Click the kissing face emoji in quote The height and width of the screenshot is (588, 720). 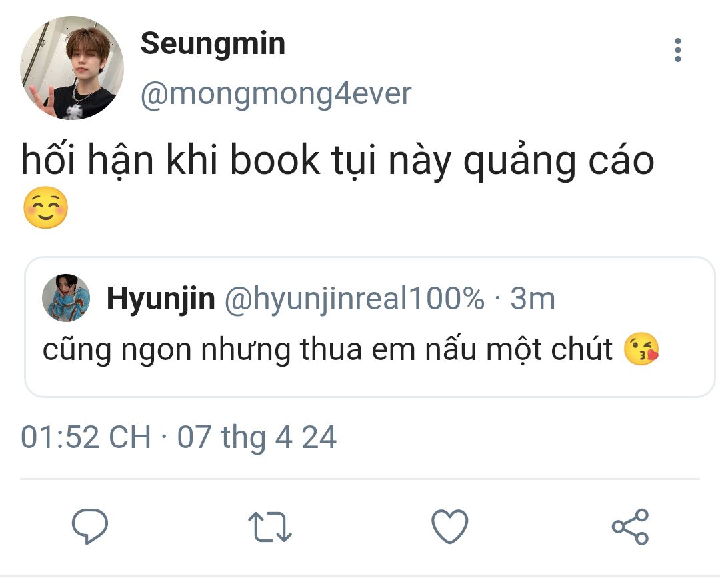point(641,349)
